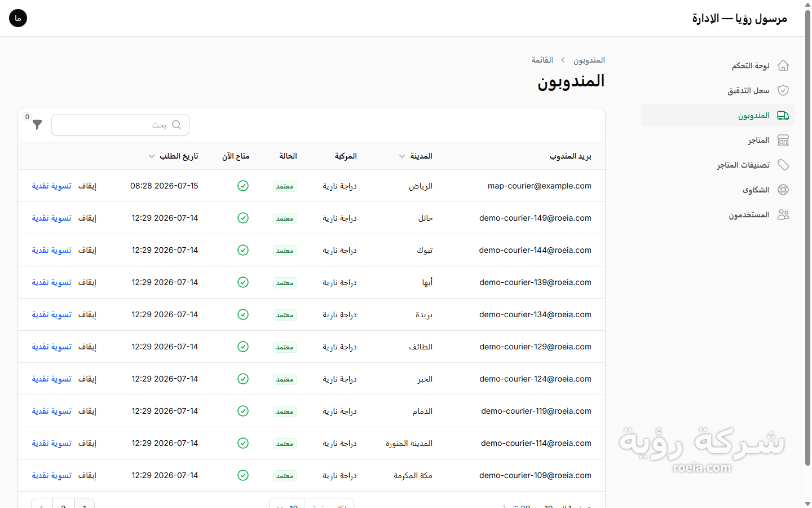Image resolution: width=812 pixels, height=508 pixels.
Task: Open the table filter funnel icon
Action: [x=37, y=125]
